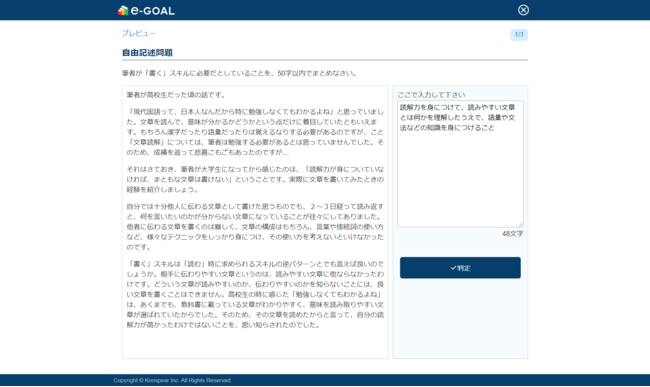Click the プレビュー link
Image resolution: width=650 pixels, height=387 pixels.
coord(138,33)
